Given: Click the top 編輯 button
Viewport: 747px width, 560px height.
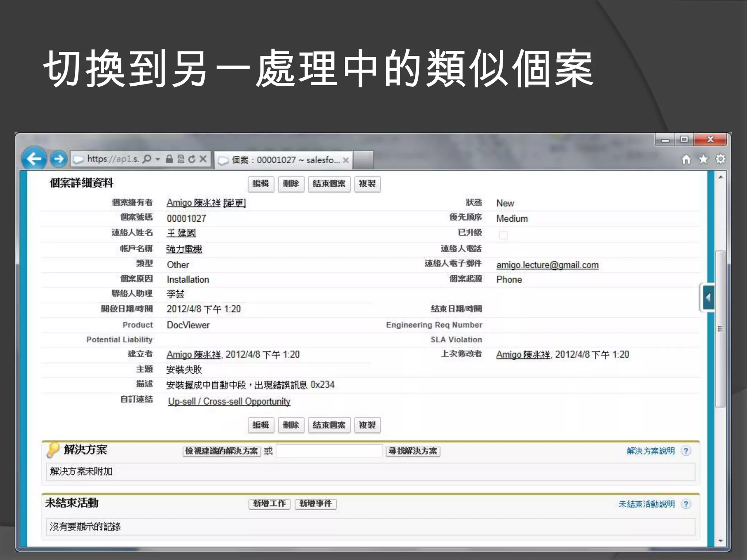Looking at the screenshot, I should [x=261, y=184].
